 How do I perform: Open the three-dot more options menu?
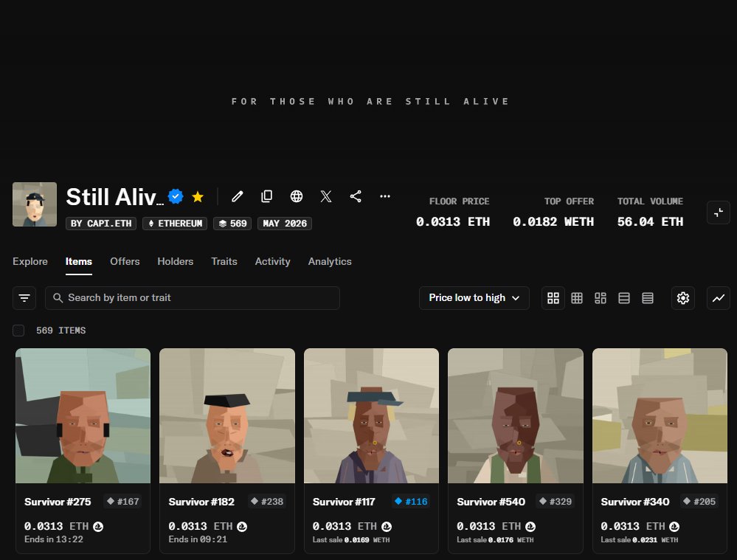[385, 196]
